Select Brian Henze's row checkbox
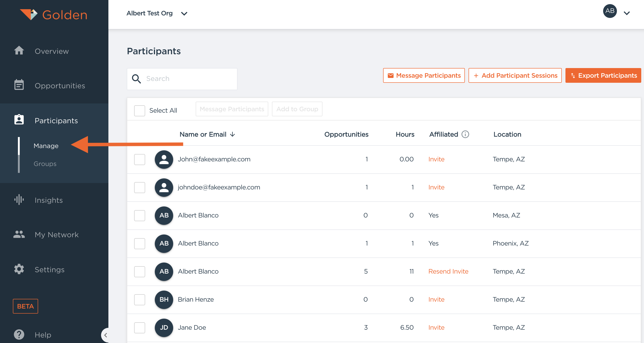The image size is (644, 343). click(x=139, y=300)
